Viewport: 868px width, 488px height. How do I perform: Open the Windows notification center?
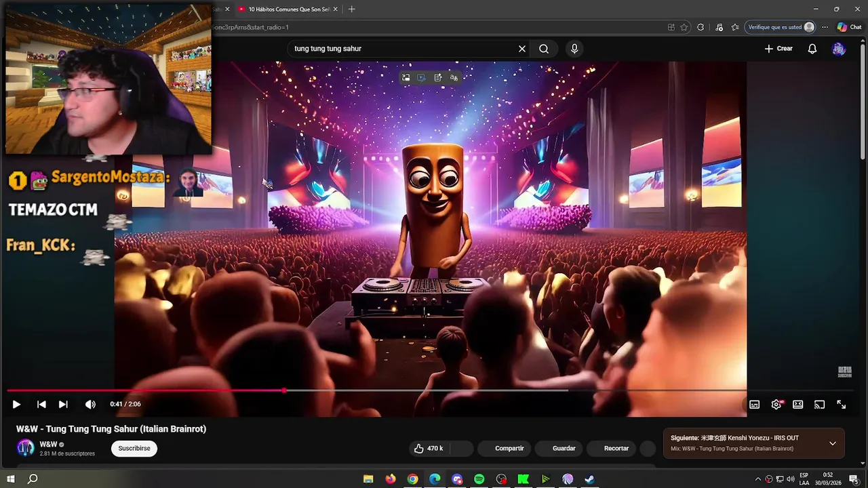[853, 479]
